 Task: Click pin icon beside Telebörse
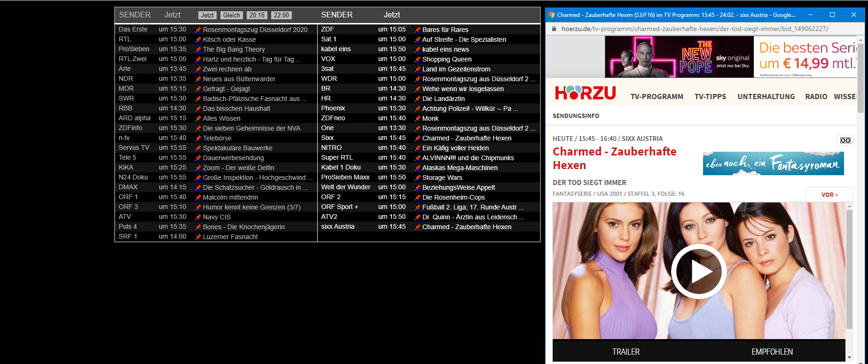tap(198, 138)
